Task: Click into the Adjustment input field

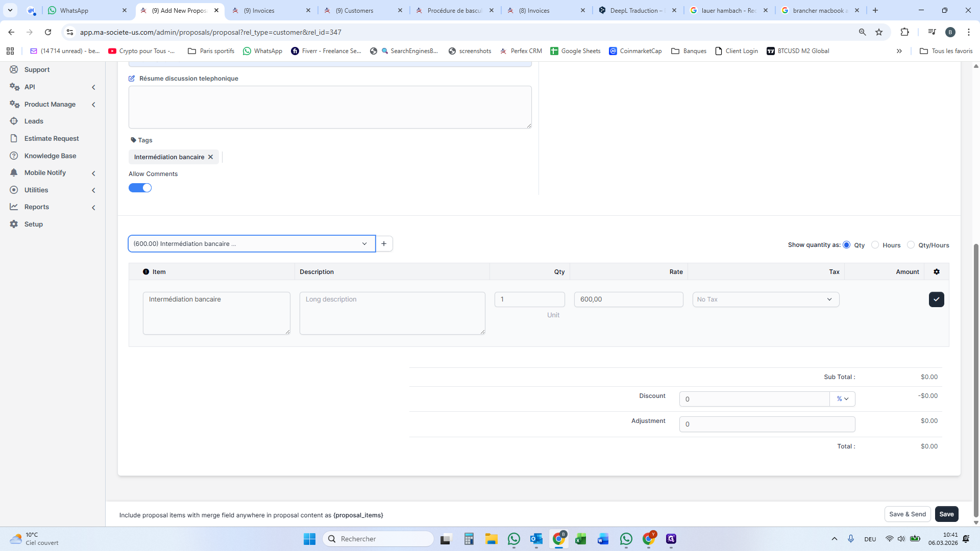Action: (767, 424)
